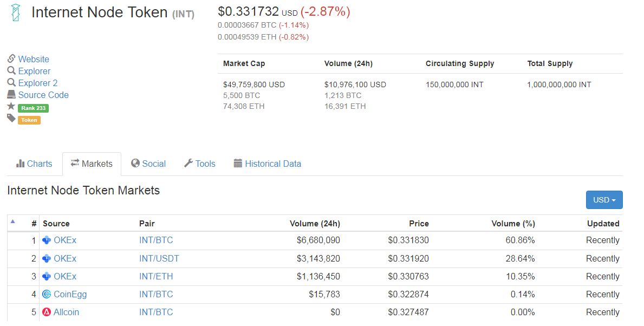This screenshot has width=644, height=326.
Task: Click the tag icon beside Token badge
Action: point(11,119)
